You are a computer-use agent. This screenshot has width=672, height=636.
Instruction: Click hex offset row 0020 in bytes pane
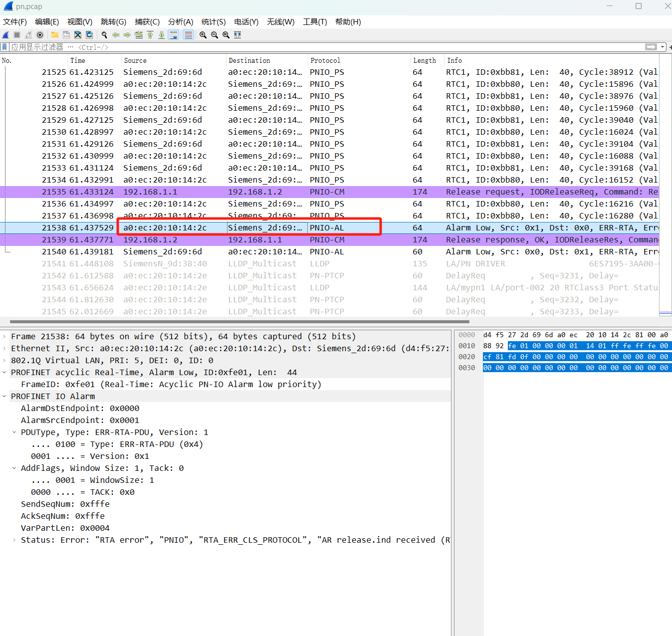467,357
